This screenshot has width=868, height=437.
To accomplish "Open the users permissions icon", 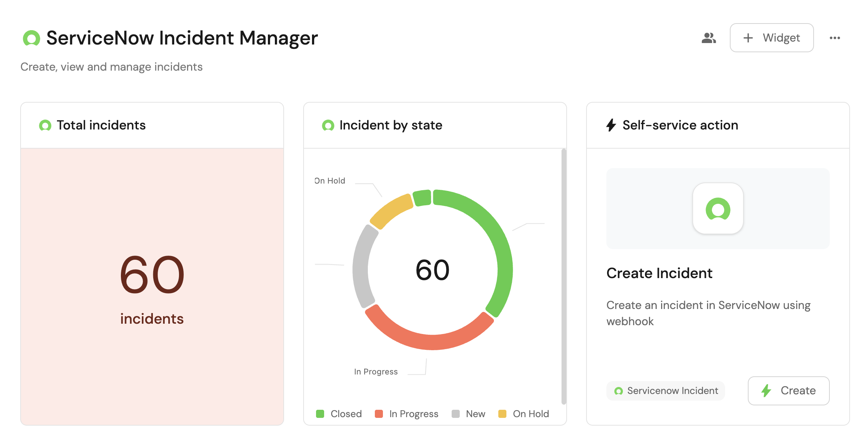I will click(708, 38).
